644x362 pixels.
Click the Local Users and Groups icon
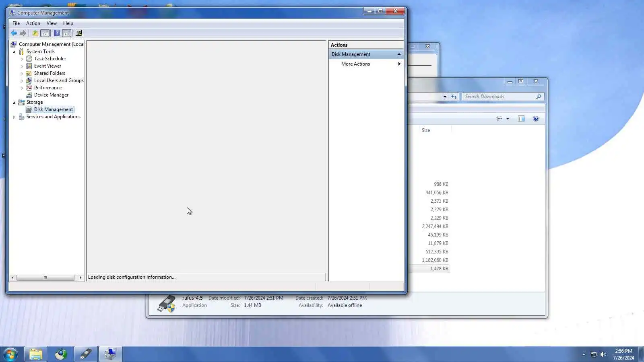coord(29,80)
